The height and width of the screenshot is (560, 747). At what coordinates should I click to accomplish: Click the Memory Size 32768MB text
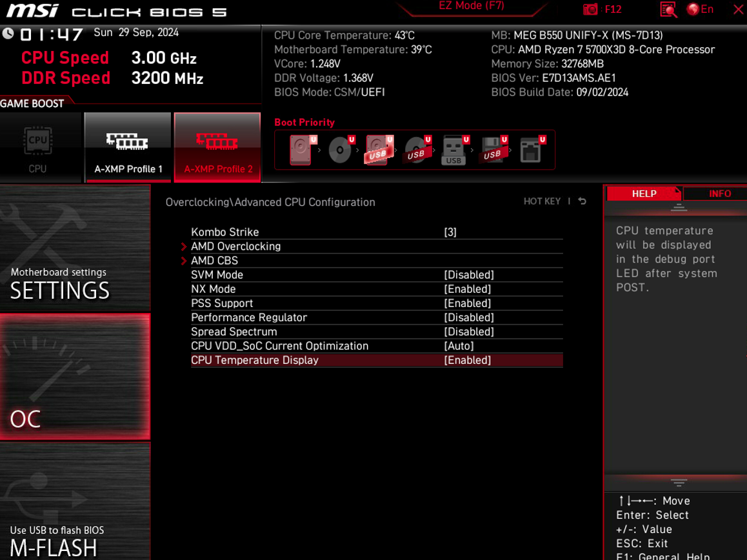pos(548,64)
